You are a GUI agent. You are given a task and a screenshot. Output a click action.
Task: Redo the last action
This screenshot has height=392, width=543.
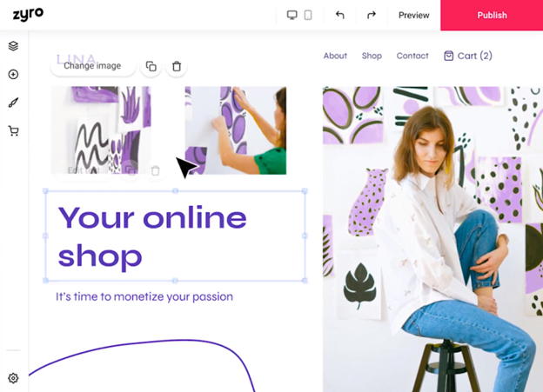coord(372,16)
